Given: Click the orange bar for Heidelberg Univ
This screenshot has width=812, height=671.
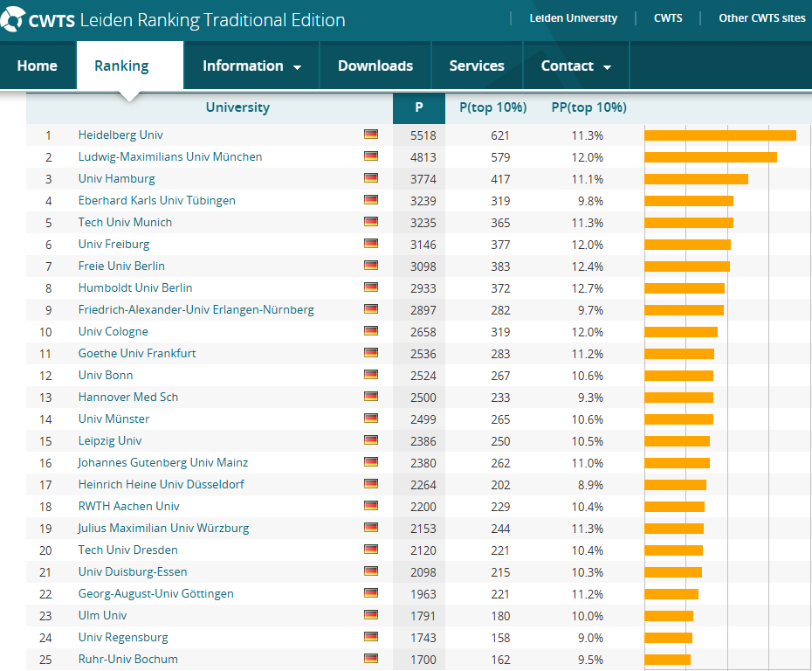Looking at the screenshot, I should 719,135.
